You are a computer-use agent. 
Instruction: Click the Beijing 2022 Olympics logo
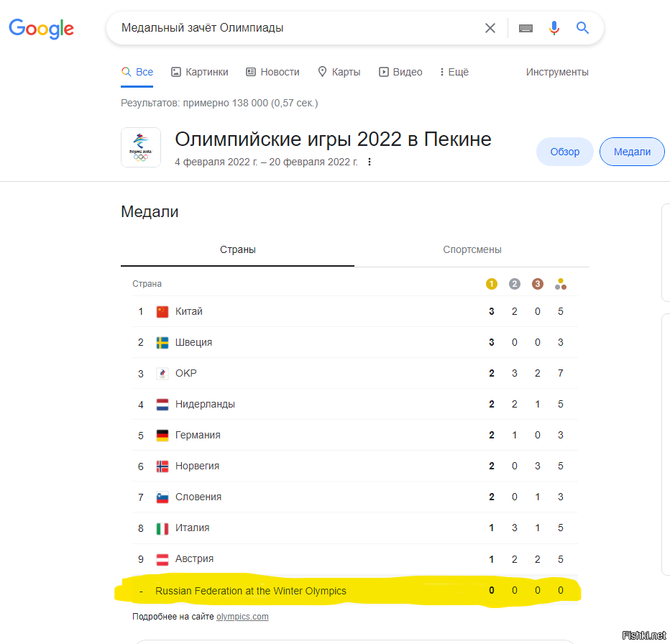pos(140,147)
